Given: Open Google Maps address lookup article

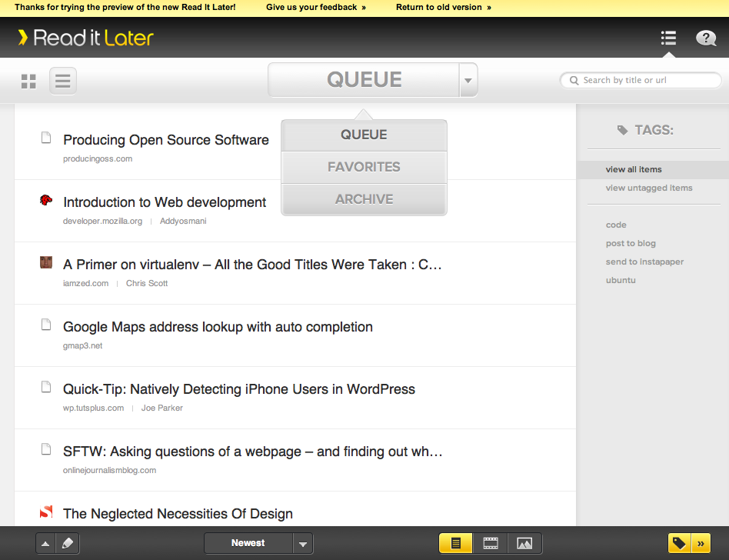Looking at the screenshot, I should (218, 327).
